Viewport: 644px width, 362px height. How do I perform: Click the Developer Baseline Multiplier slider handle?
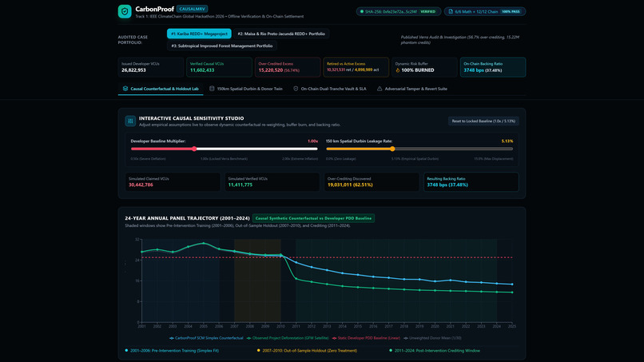click(194, 149)
